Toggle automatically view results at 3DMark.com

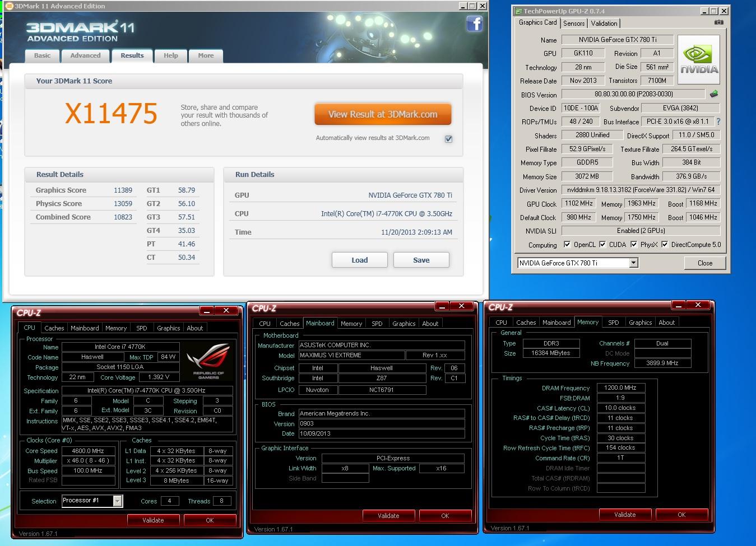coord(448,139)
